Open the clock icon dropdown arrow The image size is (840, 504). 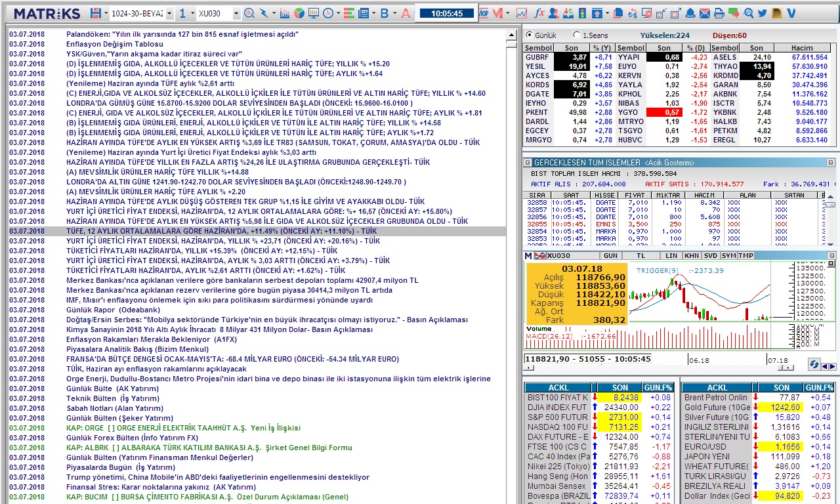[337, 13]
